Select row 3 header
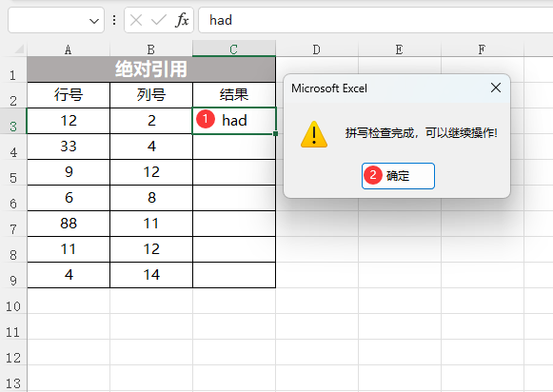553x392 pixels. (x=13, y=121)
